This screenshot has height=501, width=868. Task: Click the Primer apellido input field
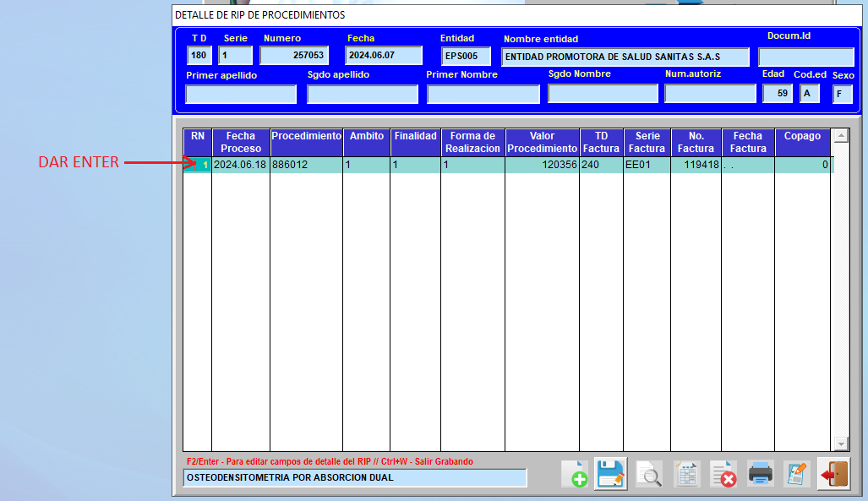tap(241, 94)
